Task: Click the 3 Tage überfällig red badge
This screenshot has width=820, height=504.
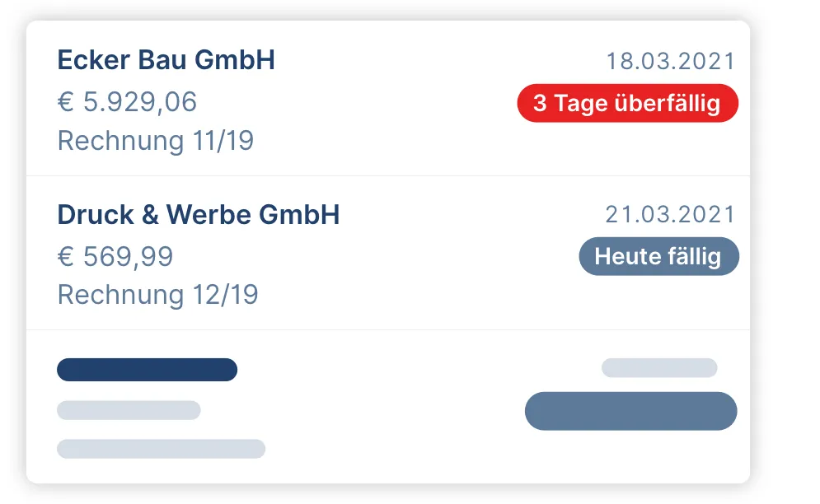Action: [627, 103]
